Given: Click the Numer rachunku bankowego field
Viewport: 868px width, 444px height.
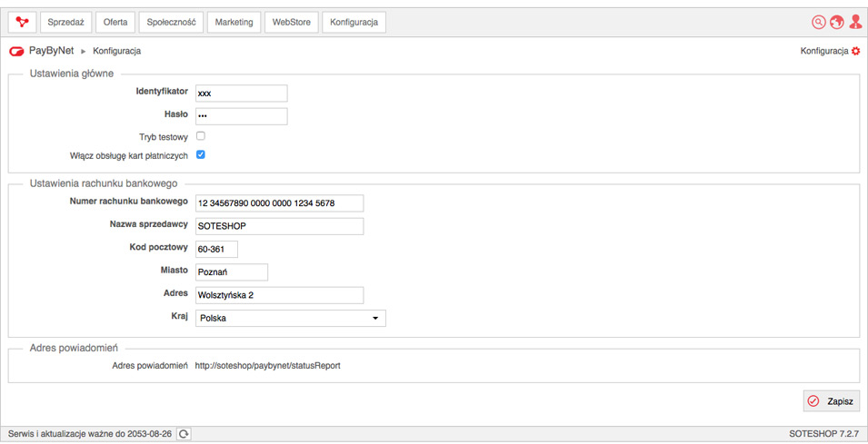Looking at the screenshot, I should [280, 202].
